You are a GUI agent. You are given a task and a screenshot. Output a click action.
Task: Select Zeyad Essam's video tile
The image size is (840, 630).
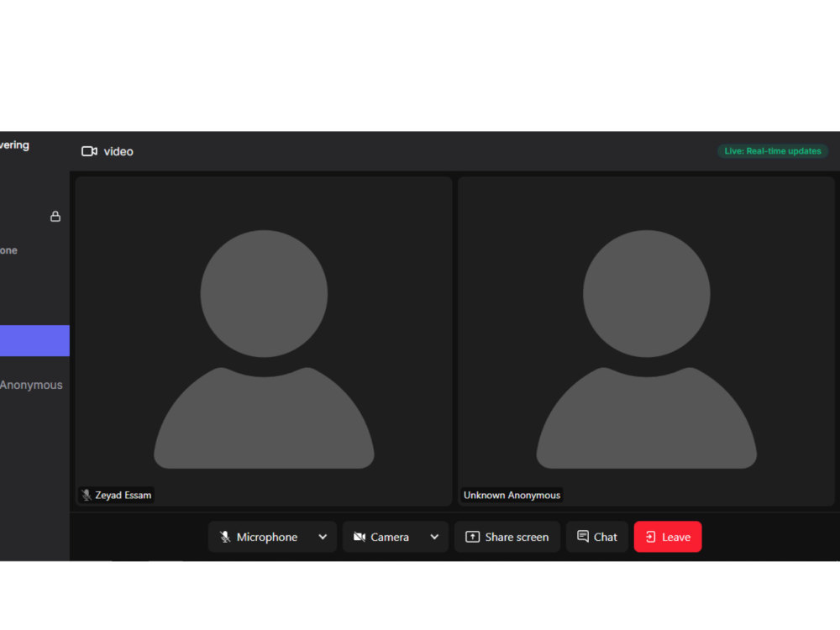(x=264, y=341)
